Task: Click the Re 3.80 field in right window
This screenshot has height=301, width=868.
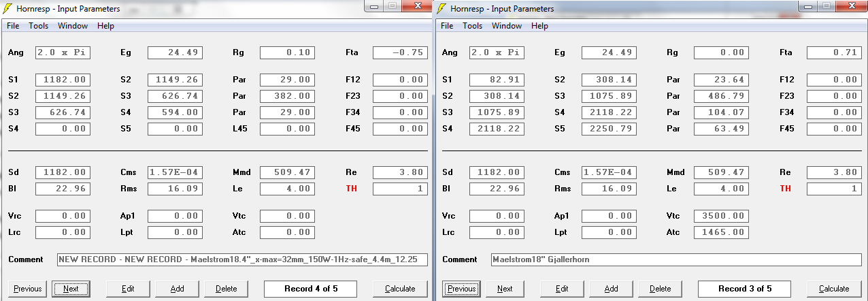Action: pyautogui.click(x=834, y=172)
